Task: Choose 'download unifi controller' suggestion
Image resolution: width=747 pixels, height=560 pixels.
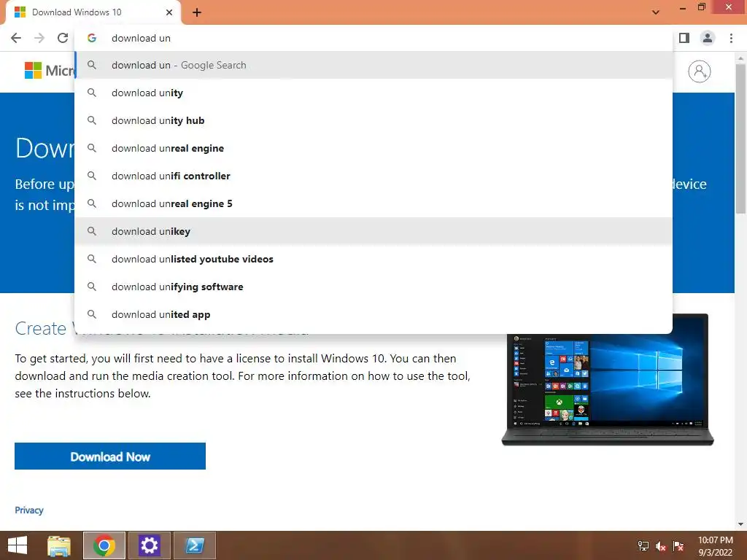Action: (x=373, y=176)
